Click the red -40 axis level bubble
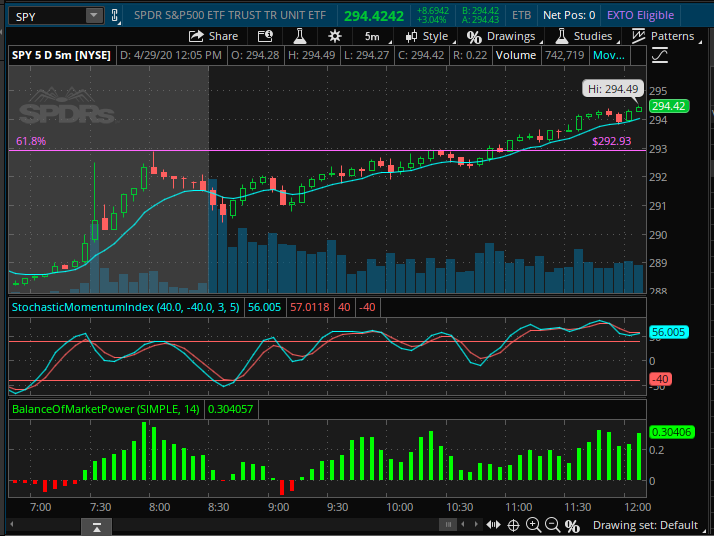 click(x=660, y=379)
